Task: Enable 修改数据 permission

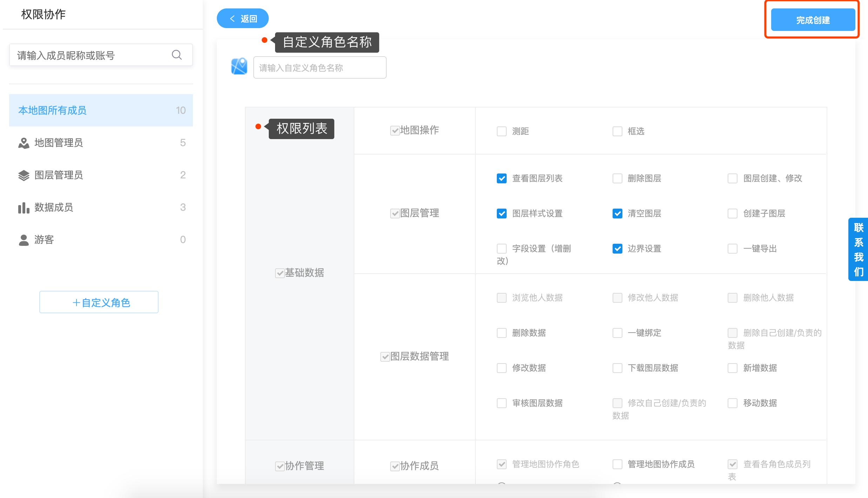Action: pos(502,368)
